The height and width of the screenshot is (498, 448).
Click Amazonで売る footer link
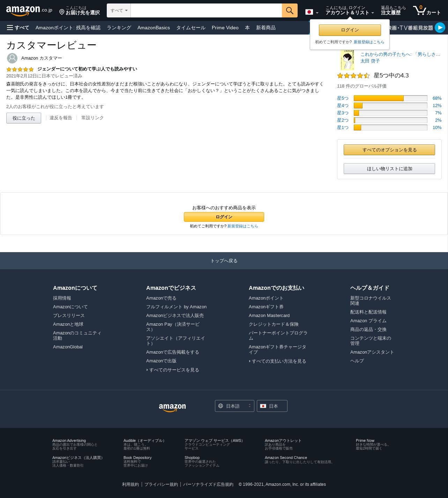click(161, 298)
